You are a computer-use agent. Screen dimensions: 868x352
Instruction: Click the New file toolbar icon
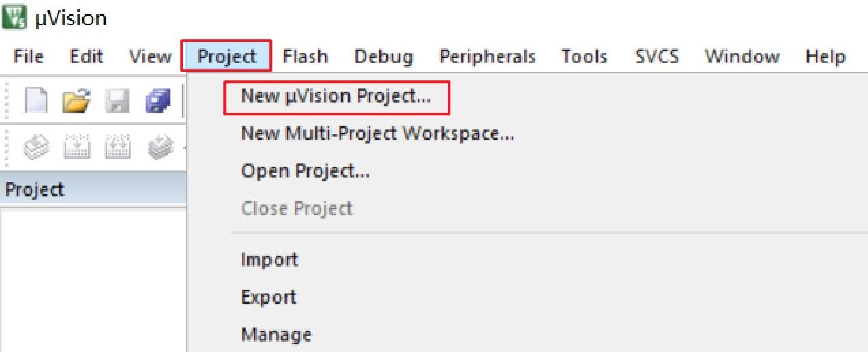point(37,100)
